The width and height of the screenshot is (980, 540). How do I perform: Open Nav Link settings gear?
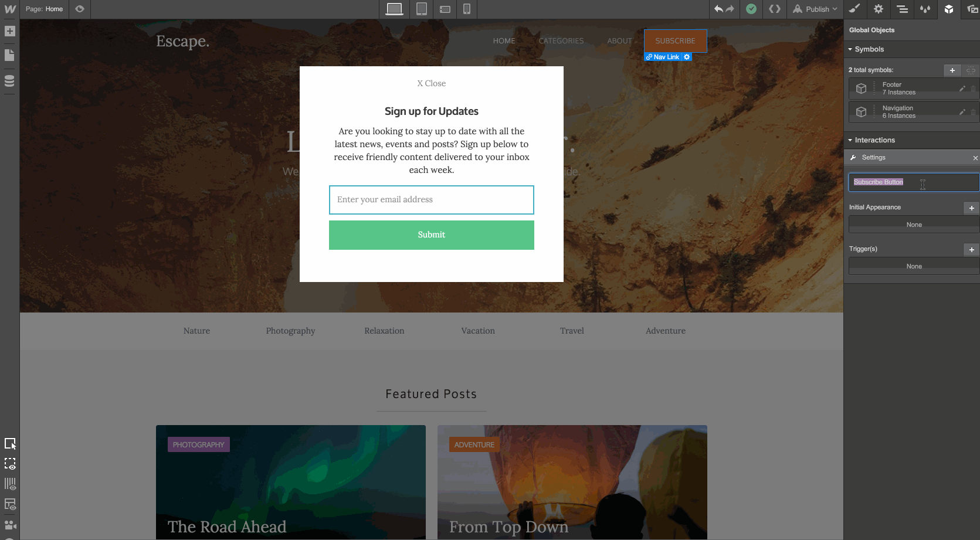click(x=687, y=57)
